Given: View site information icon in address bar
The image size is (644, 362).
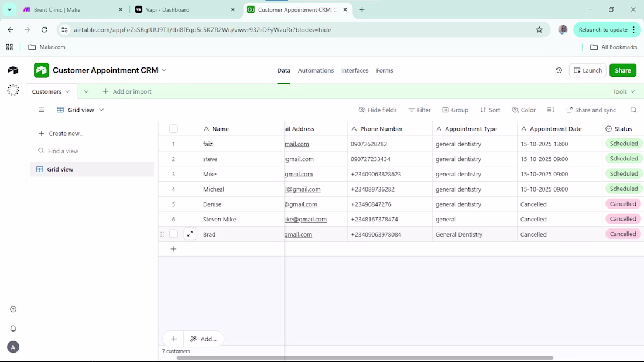Looking at the screenshot, I should (x=64, y=30).
